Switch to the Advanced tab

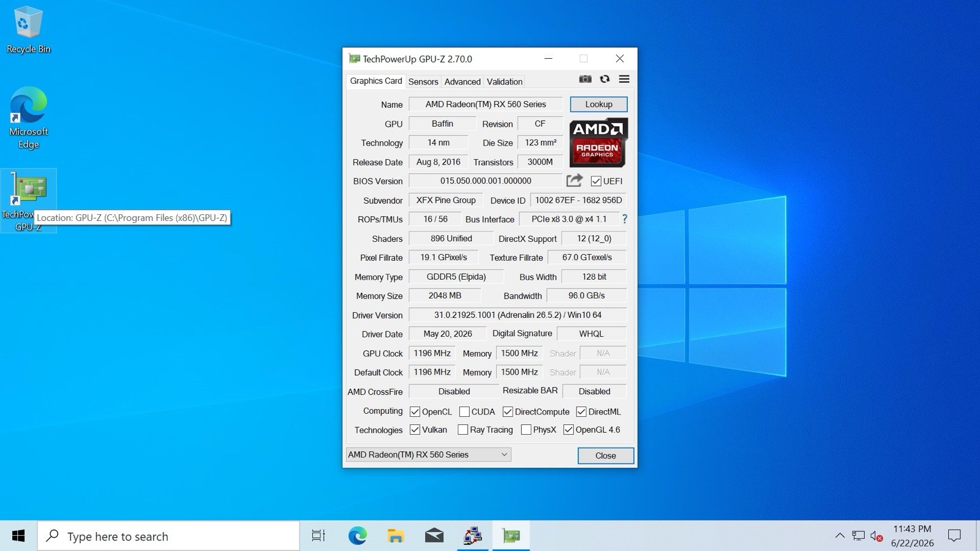pyautogui.click(x=462, y=81)
